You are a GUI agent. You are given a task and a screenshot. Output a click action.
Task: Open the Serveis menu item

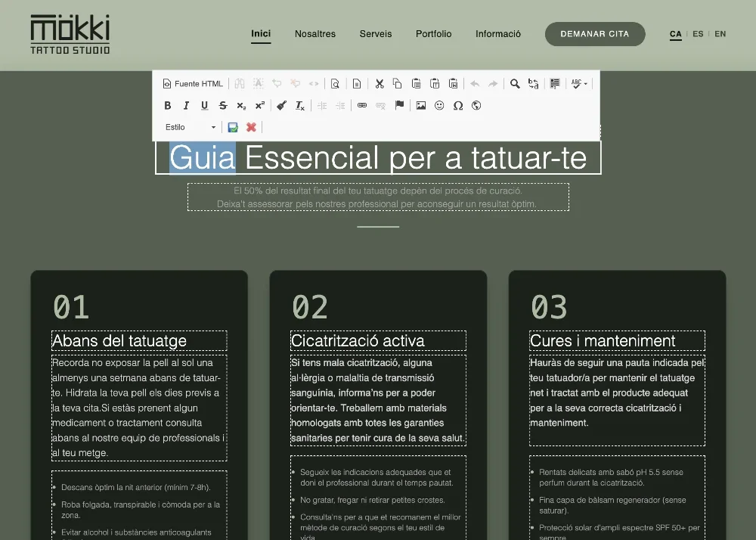click(x=376, y=34)
